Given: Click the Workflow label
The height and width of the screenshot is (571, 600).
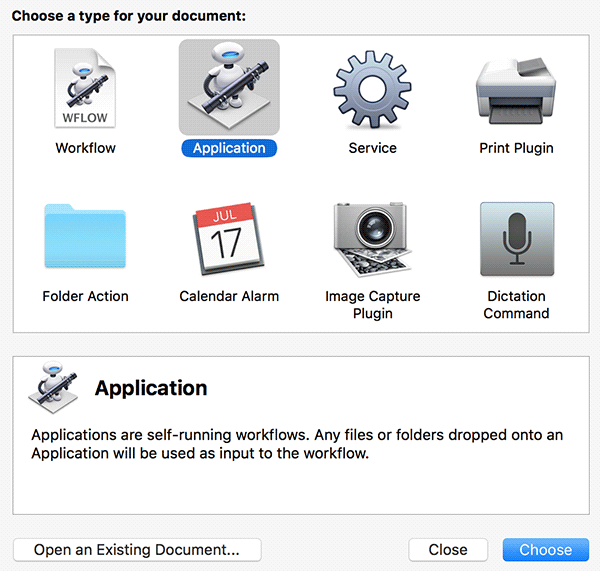Looking at the screenshot, I should [85, 148].
